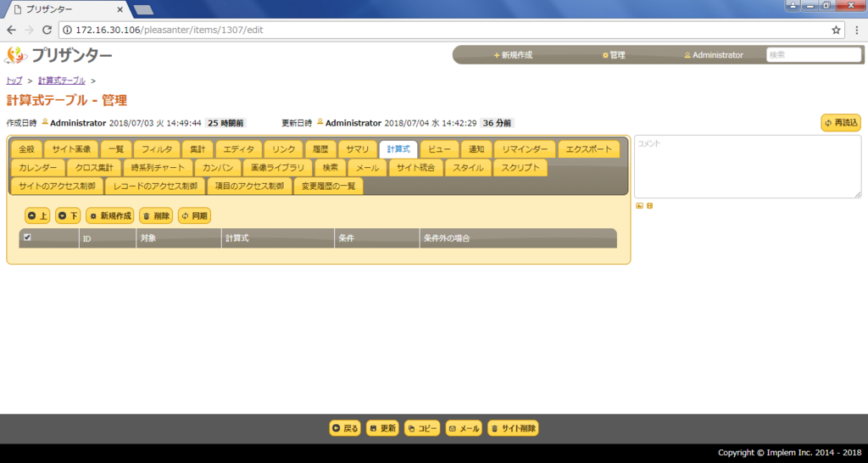Open the リンク tab
This screenshot has width=868, height=463.
coord(283,149)
